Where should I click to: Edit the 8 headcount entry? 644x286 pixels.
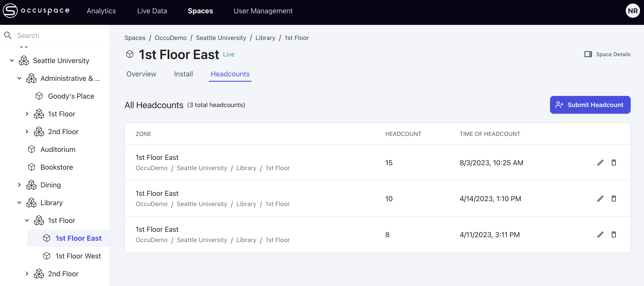click(600, 234)
